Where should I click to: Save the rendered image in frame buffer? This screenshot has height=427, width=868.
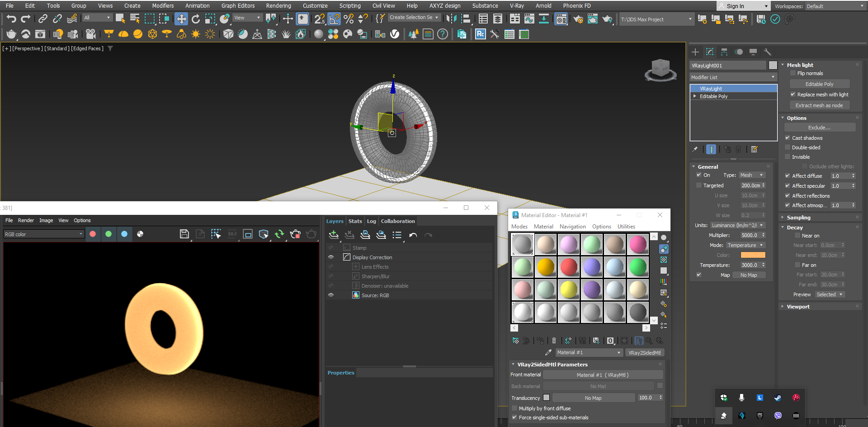(184, 234)
